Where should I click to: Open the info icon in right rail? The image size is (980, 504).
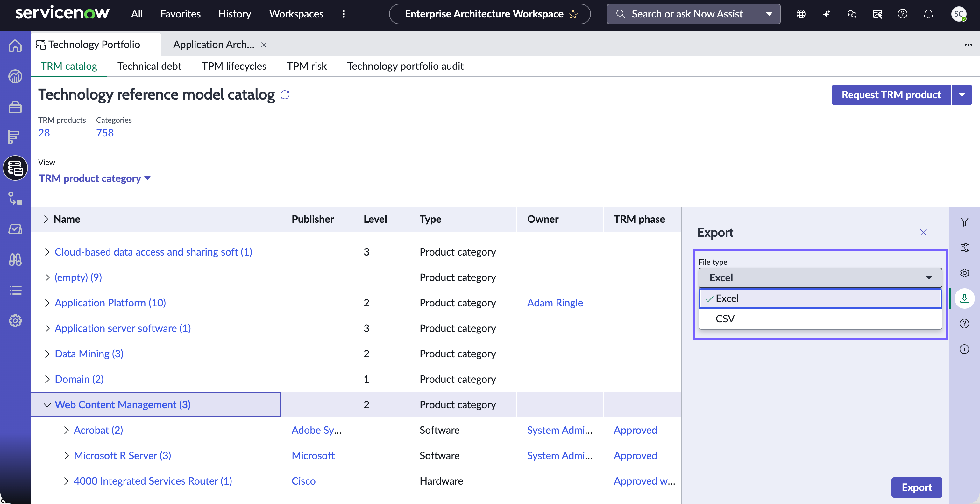(964, 349)
